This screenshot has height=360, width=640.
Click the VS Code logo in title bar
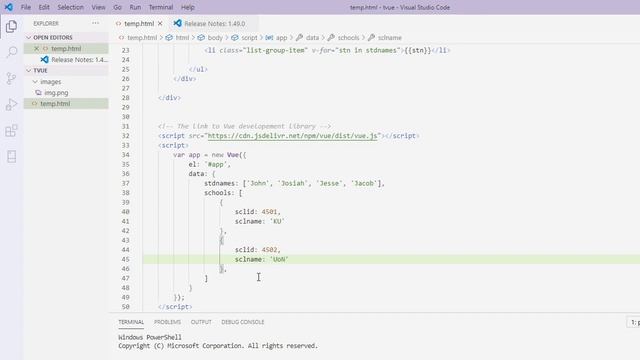9,7
